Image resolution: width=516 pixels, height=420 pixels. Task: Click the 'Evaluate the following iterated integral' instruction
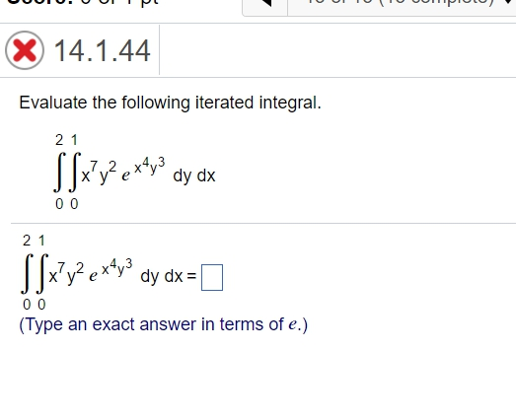coord(170,103)
